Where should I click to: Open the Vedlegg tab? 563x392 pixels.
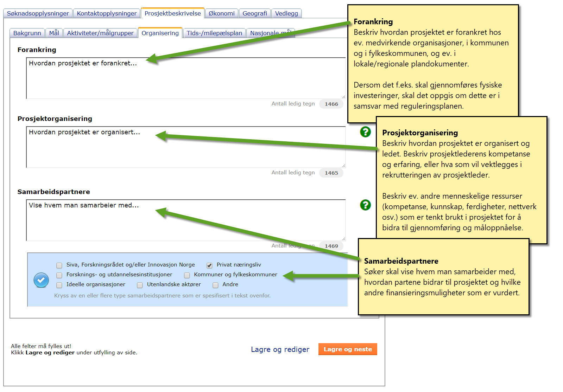point(286,13)
